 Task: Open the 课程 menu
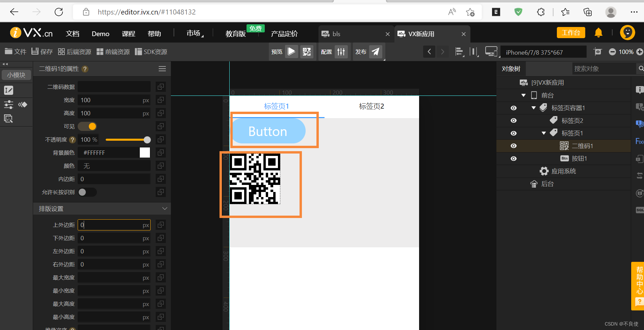click(x=128, y=34)
